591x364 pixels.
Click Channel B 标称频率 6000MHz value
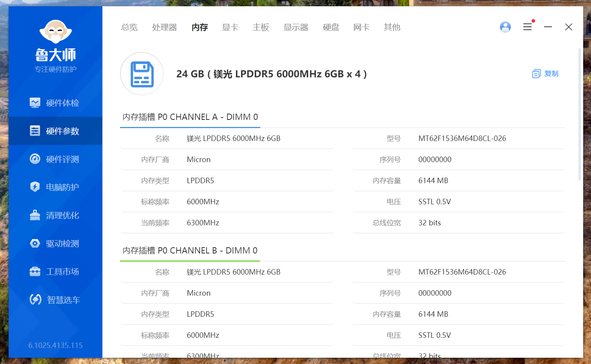pyautogui.click(x=203, y=335)
